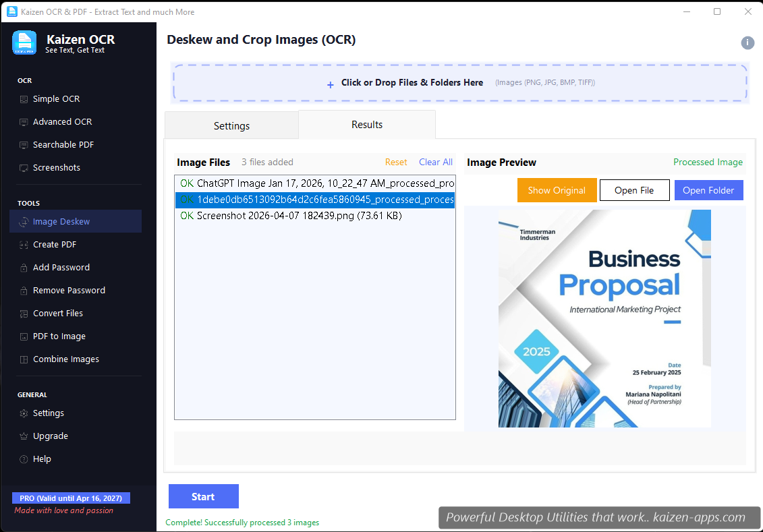Click the Kaizen OCR app logo
763x532 pixels.
point(24,43)
